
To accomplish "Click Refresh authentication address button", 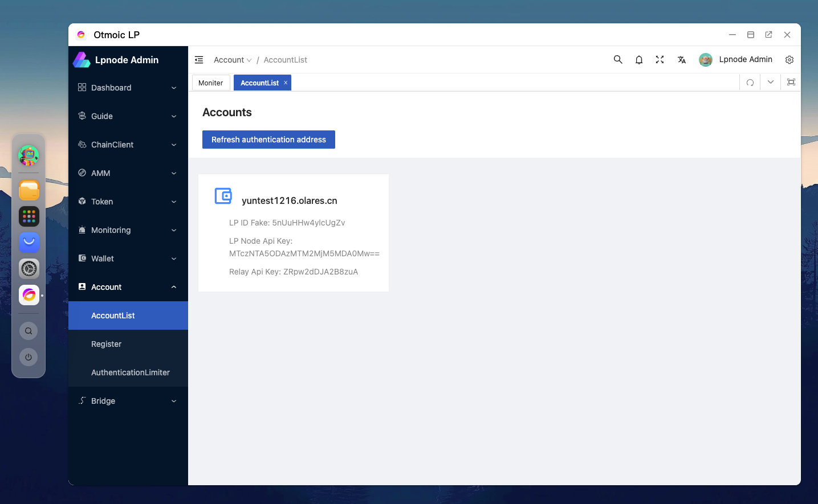I will pyautogui.click(x=268, y=140).
